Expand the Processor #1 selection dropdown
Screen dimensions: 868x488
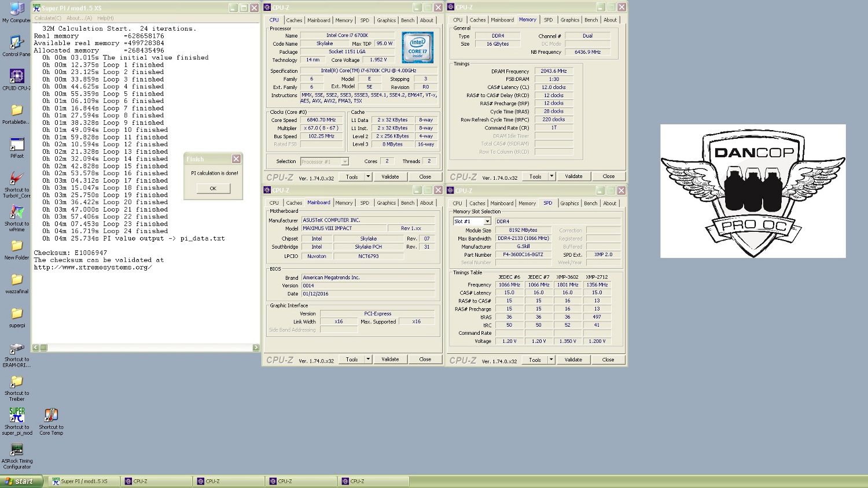[345, 162]
